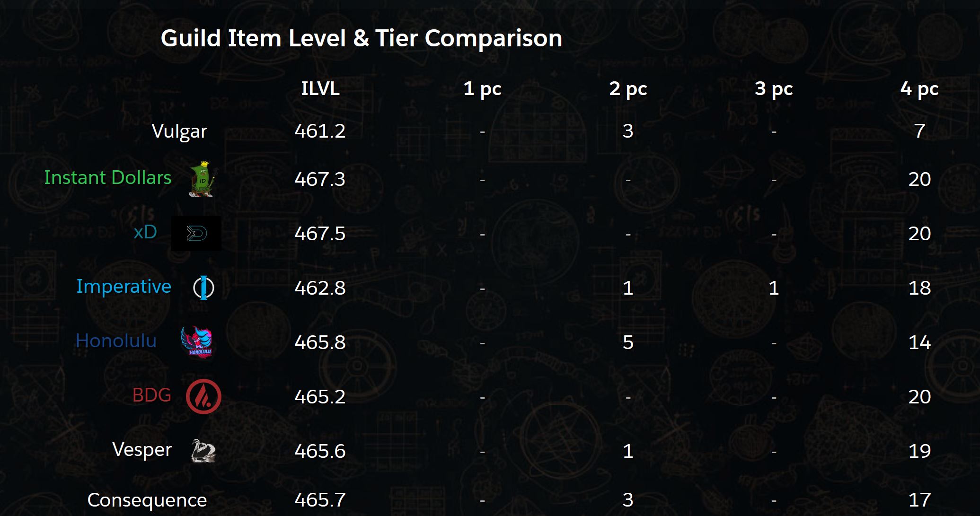Screen dimensions: 980x516
Task: Click the ILVL column header
Action: point(320,89)
